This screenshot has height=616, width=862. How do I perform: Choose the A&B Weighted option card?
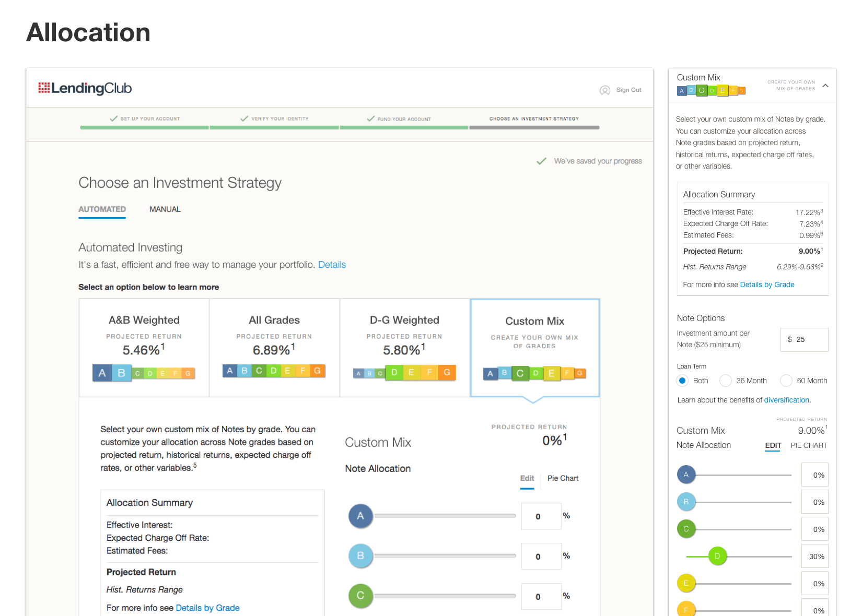[x=144, y=348]
